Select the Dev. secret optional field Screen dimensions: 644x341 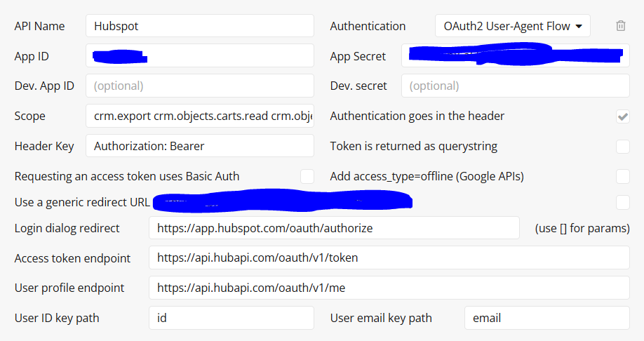point(516,86)
